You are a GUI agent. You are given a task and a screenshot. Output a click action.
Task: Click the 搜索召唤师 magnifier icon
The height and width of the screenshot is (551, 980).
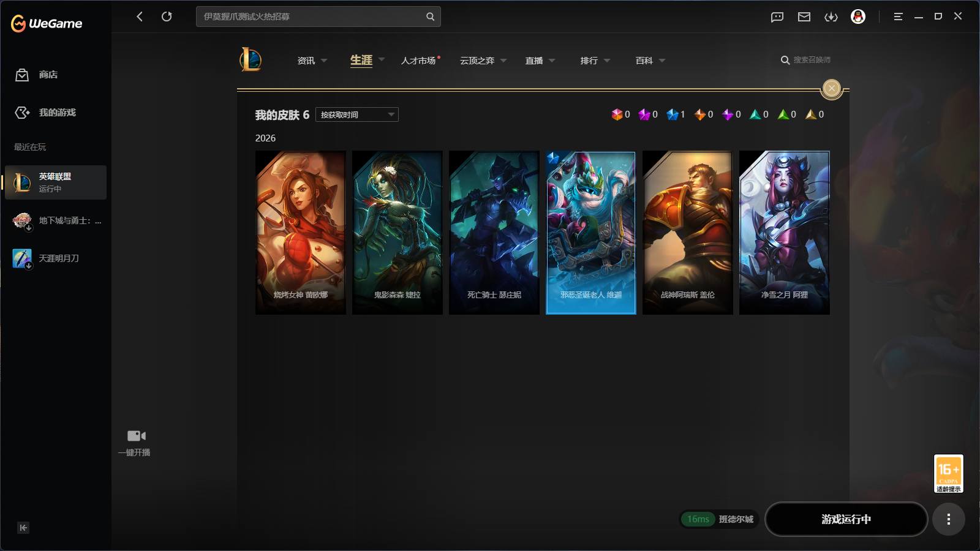[785, 60]
